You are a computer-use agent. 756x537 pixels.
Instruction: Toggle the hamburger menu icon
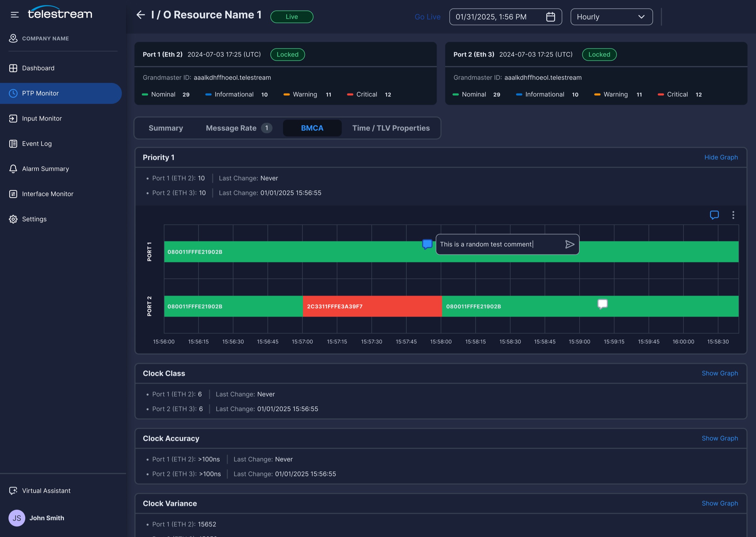pyautogui.click(x=14, y=14)
